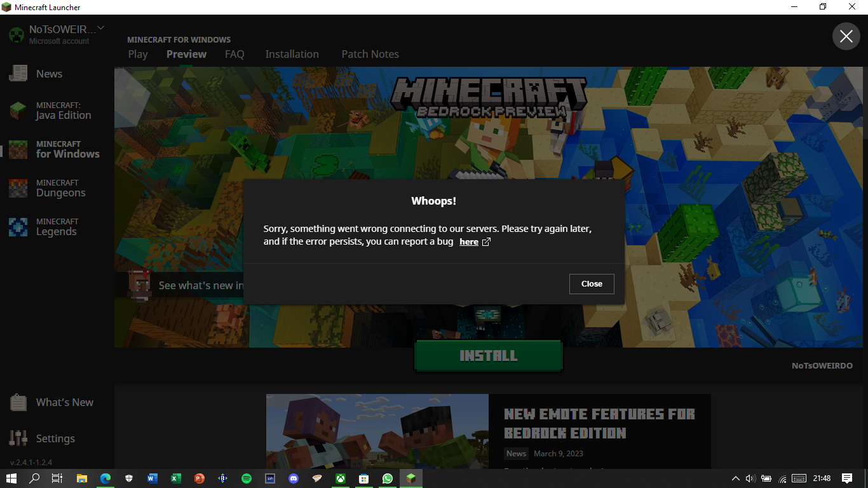Open Spotify from the taskbar
Viewport: 868px width, 488px height.
[247, 478]
